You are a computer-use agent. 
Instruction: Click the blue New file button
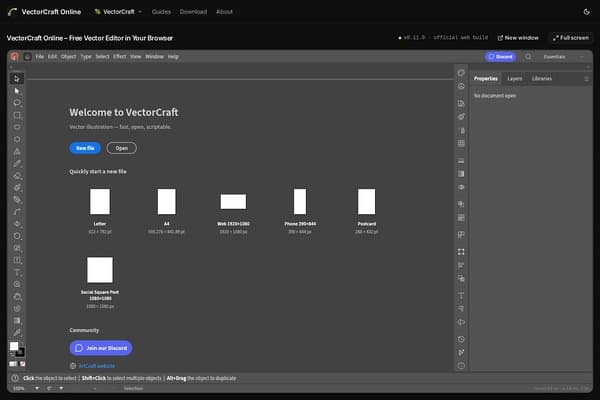(85, 148)
